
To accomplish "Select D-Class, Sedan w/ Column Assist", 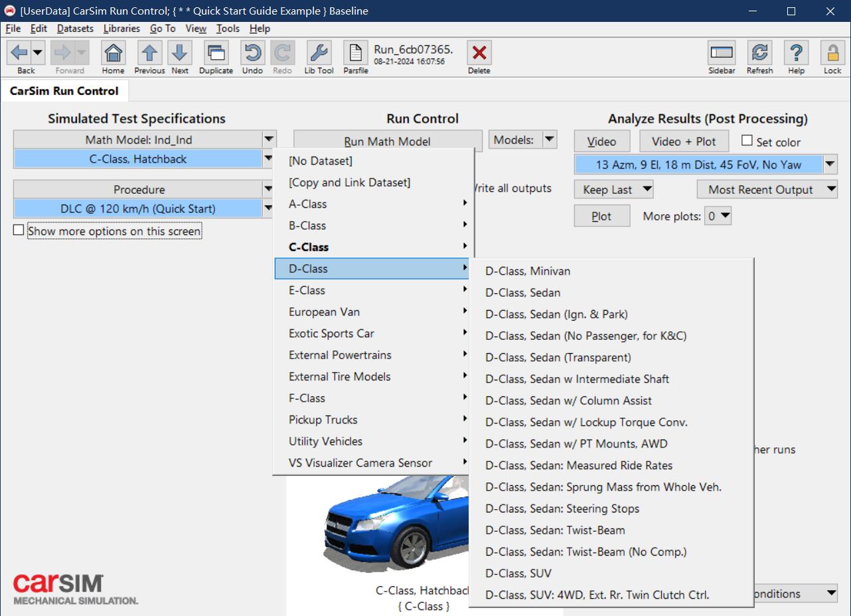I will click(611, 400).
